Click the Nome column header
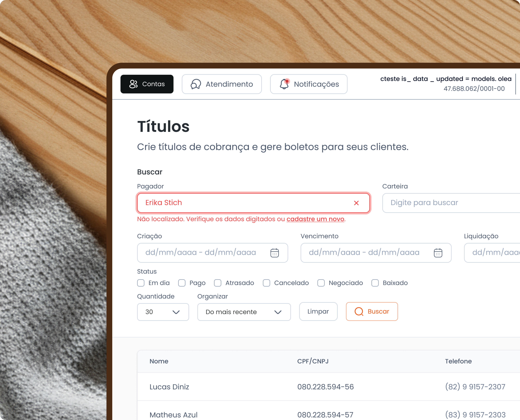This screenshot has width=520, height=420. (159, 361)
